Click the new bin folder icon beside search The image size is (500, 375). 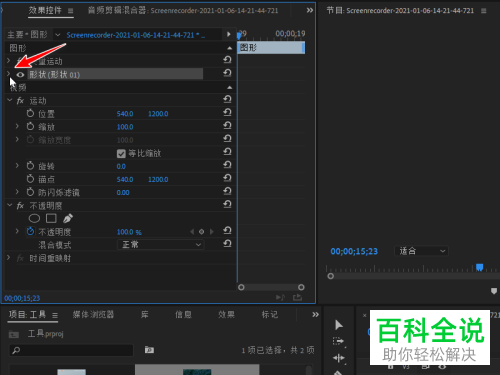(x=149, y=350)
